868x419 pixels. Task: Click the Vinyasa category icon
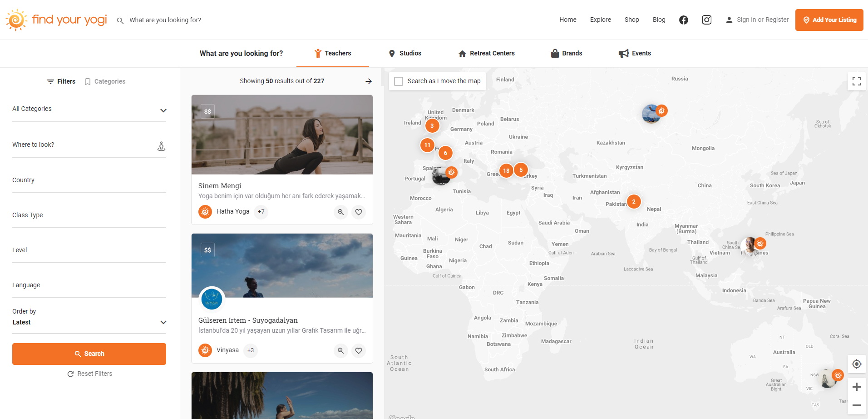[205, 350]
